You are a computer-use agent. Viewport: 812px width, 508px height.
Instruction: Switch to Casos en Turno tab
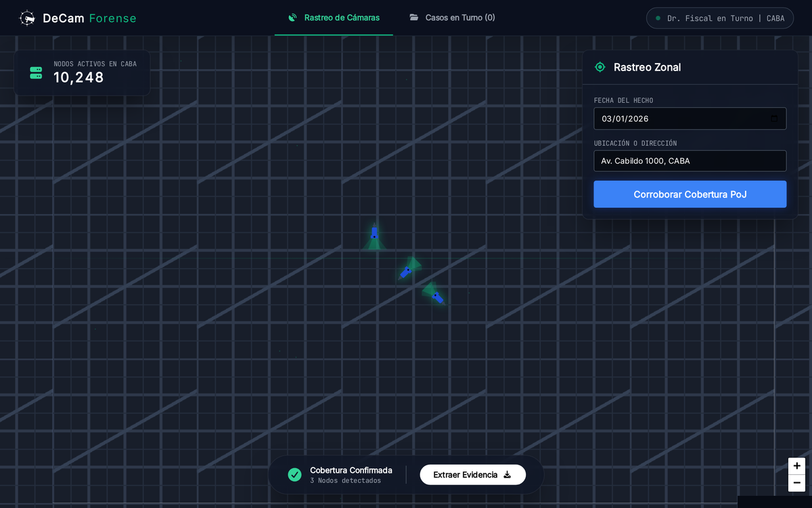[452, 18]
